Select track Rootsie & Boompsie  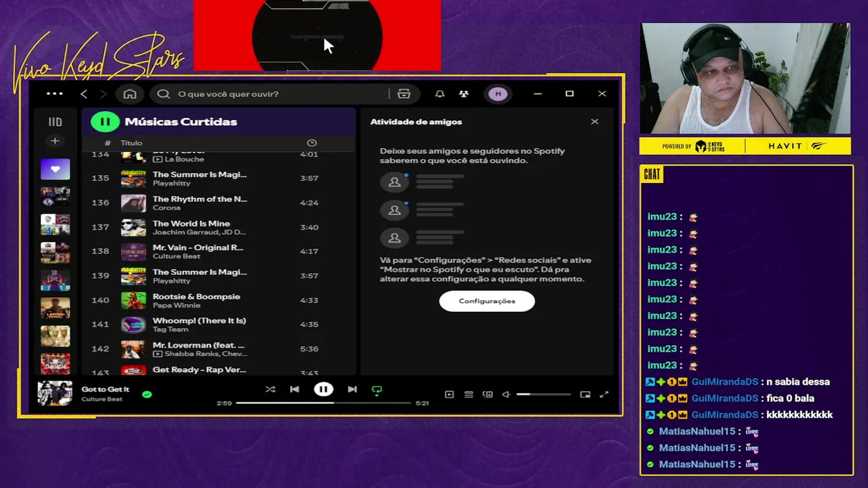(218, 300)
